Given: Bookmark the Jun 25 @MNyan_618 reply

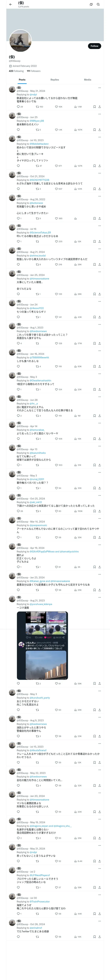Looking at the screenshot, I should point(95,130).
